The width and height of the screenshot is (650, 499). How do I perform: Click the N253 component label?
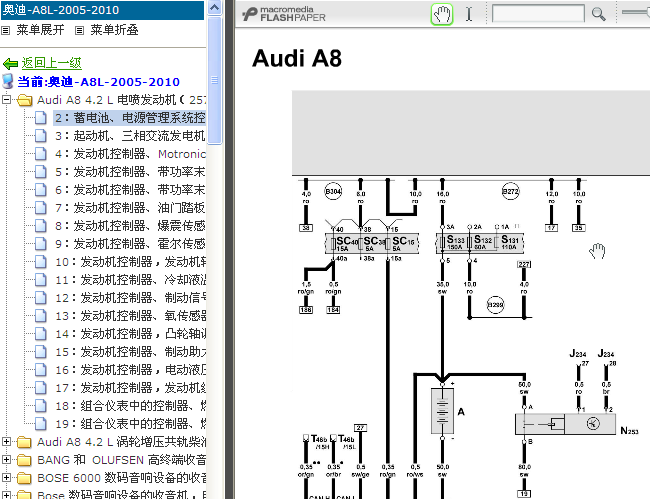pyautogui.click(x=629, y=431)
